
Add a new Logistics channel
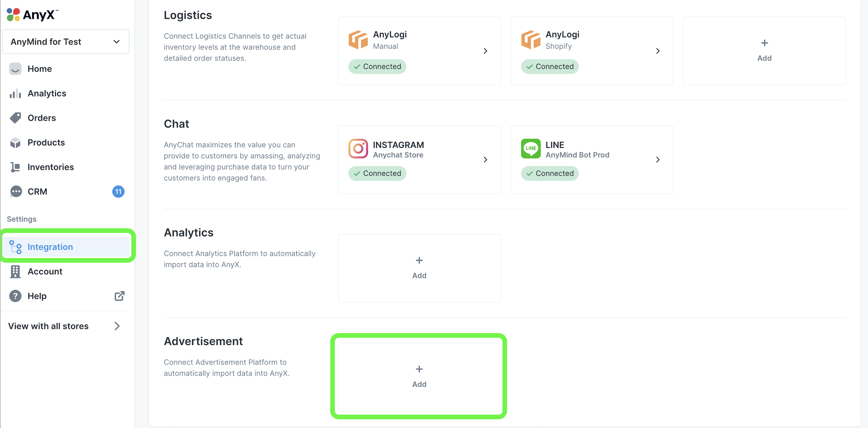point(764,51)
